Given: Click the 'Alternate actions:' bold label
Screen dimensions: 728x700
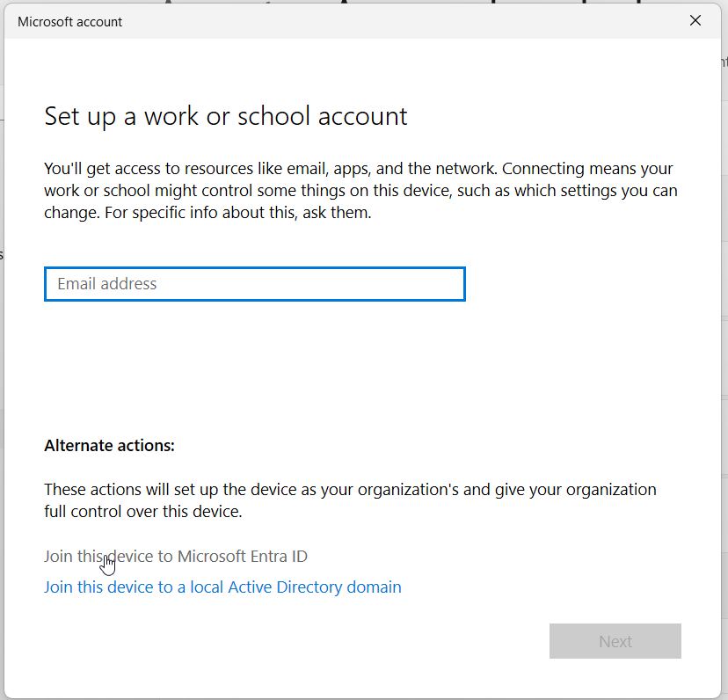Looking at the screenshot, I should (x=109, y=446).
